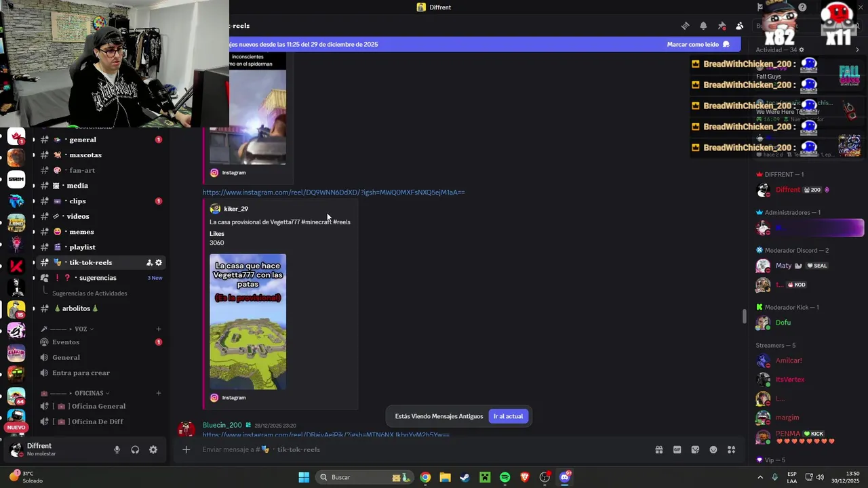Click the NUEVO unread servers pill

[16, 428]
